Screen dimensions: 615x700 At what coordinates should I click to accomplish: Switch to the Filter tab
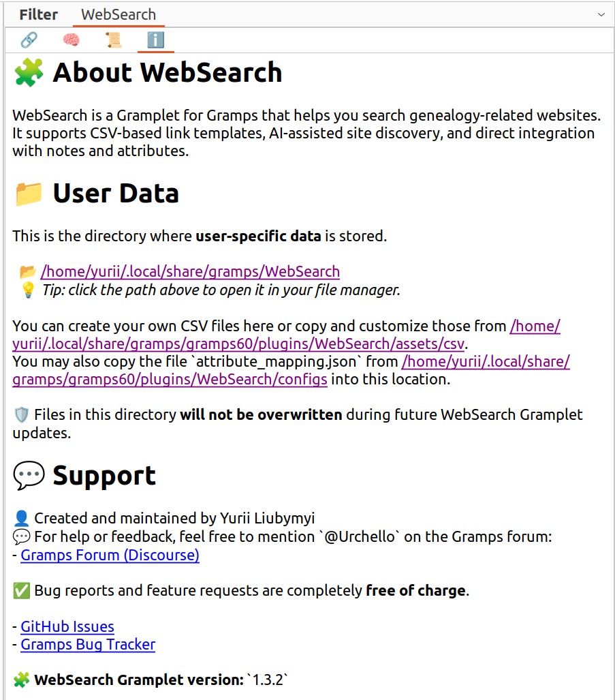click(x=38, y=14)
